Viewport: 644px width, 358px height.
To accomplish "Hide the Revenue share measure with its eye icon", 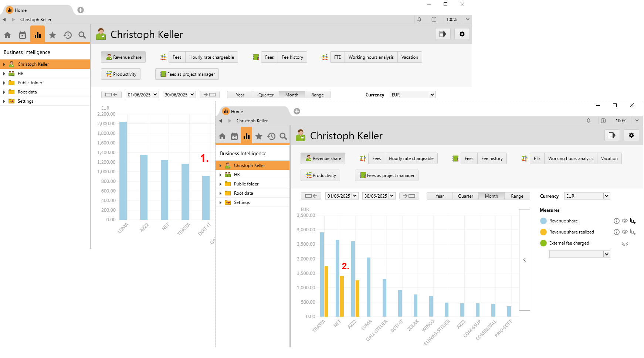I will 624,221.
